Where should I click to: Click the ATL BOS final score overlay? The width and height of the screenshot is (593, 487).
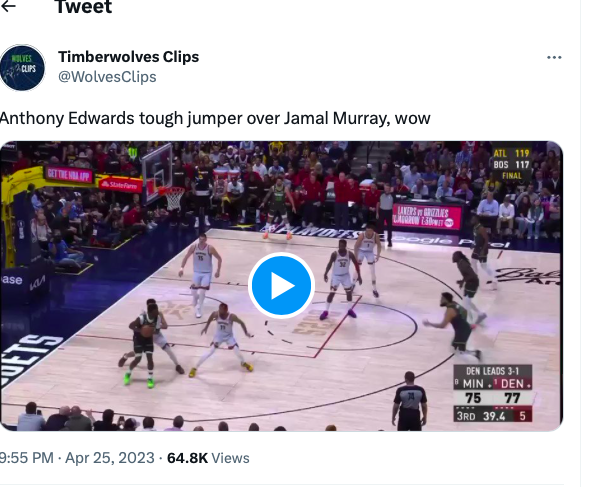tap(511, 164)
